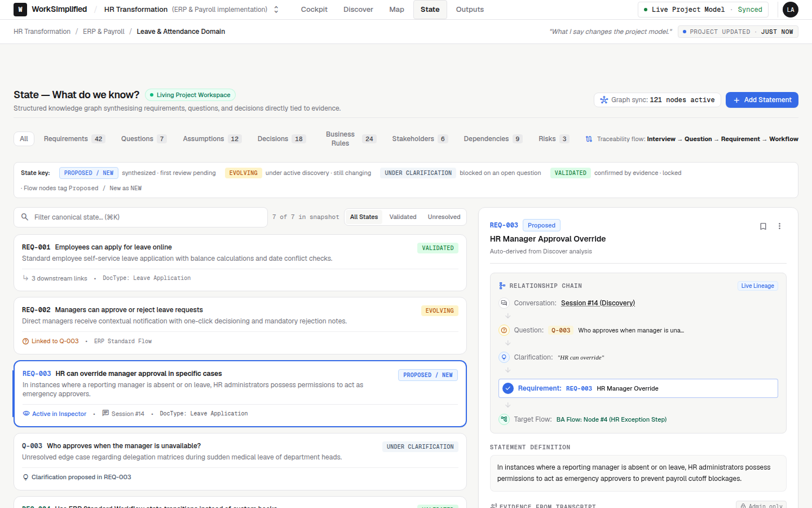Filter by Dependencies category
This screenshot has width=812, height=508.
493,139
